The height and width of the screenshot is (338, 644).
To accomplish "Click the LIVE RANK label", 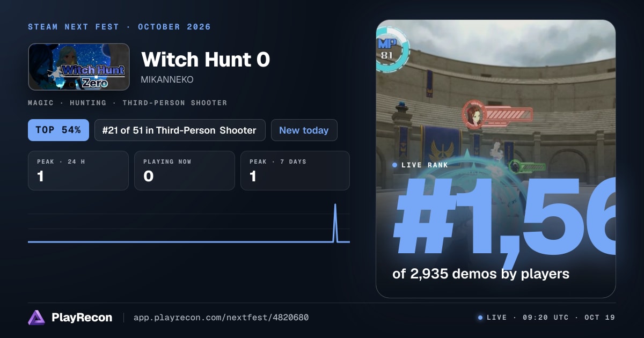I will 420,165.
